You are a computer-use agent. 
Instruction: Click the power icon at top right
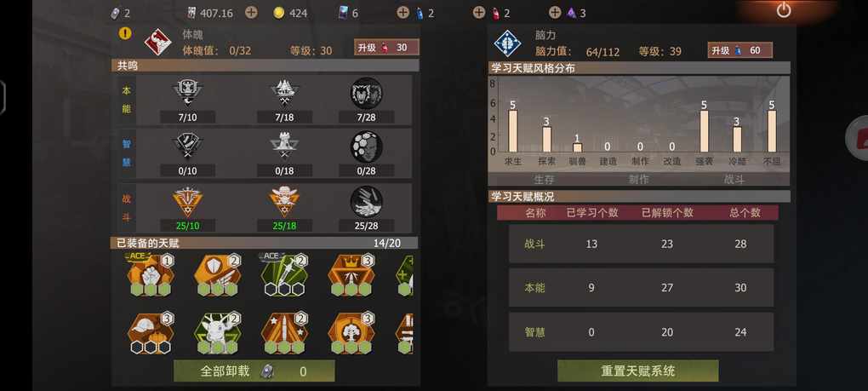point(783,10)
